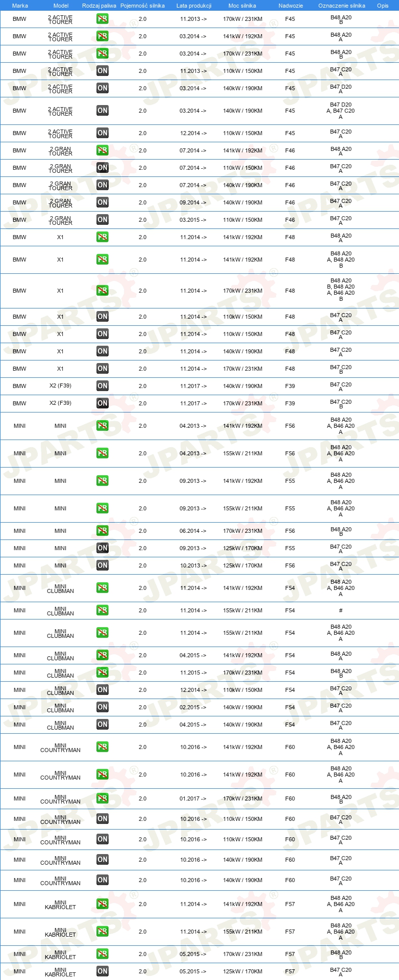The width and height of the screenshot is (399, 980).
Task: Click diesel ON icon for Mini Kabriolet 125kW
Action: click(103, 971)
